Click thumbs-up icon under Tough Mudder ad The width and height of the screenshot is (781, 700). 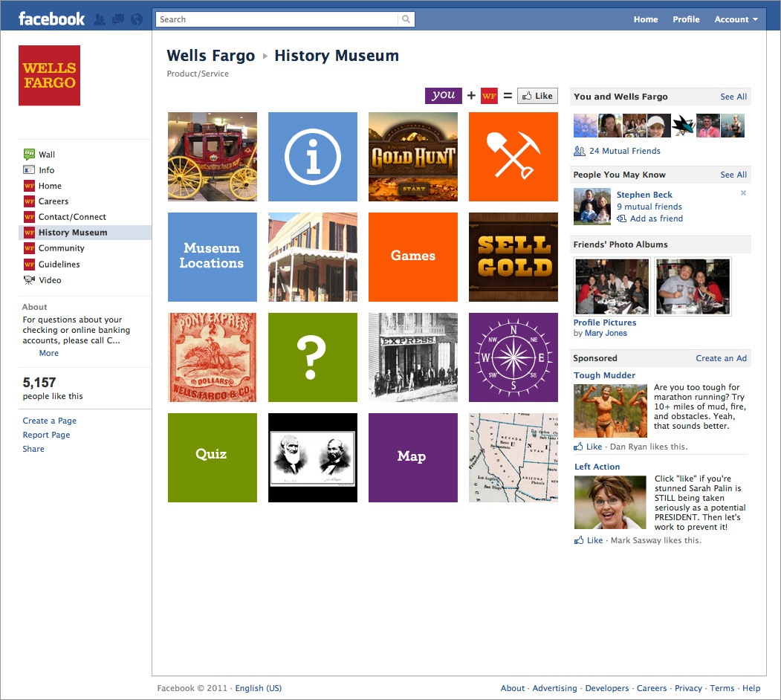point(578,447)
